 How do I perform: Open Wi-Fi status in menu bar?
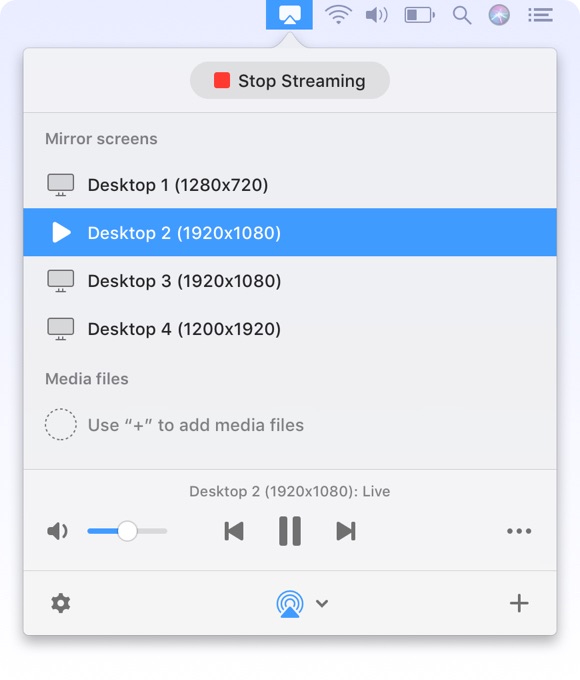click(x=339, y=15)
